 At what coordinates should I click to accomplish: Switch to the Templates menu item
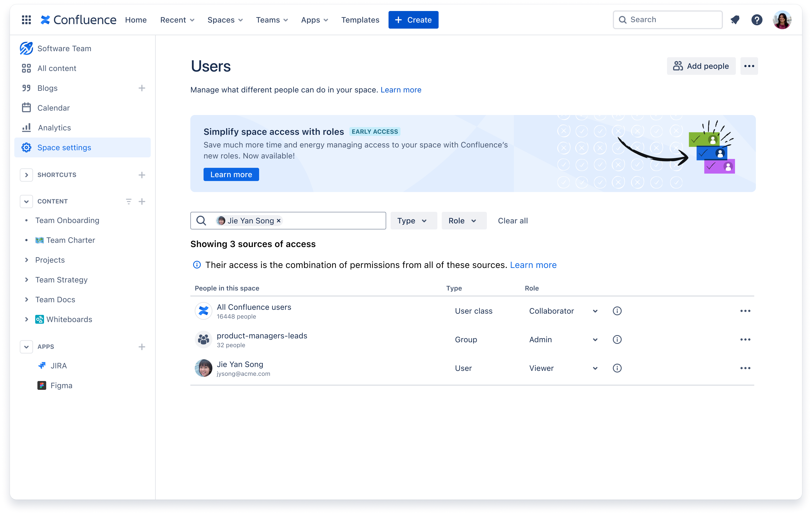point(360,20)
